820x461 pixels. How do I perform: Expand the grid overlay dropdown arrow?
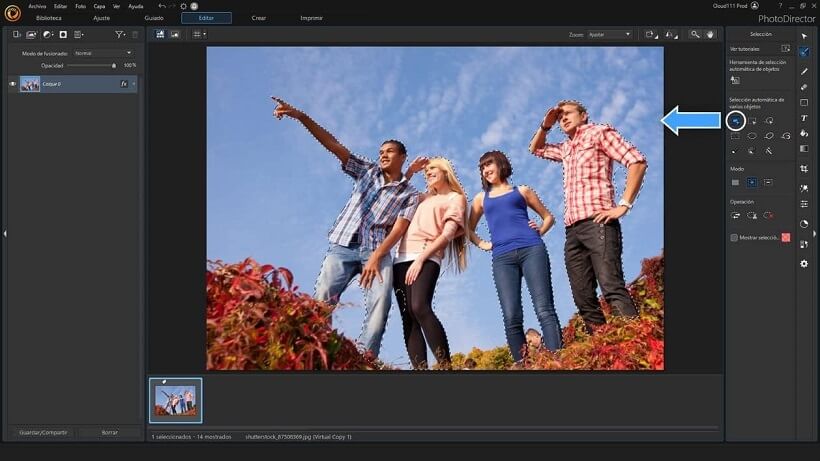tap(204, 34)
